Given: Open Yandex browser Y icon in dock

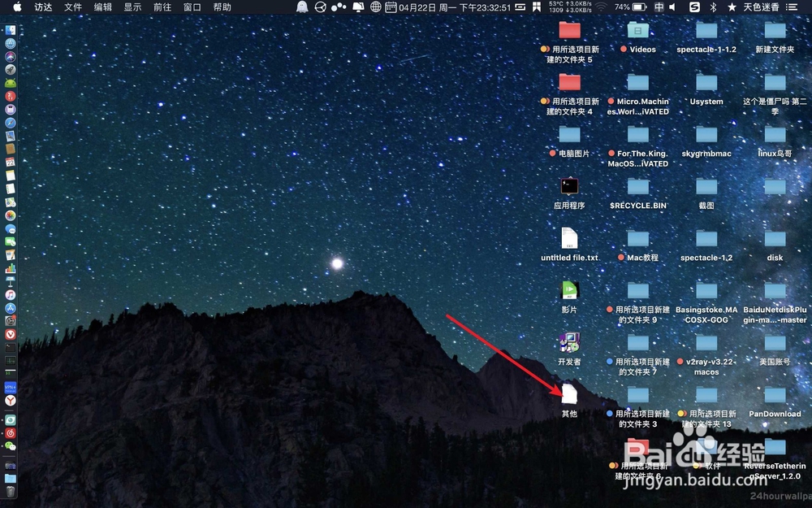Looking at the screenshot, I should (11, 400).
